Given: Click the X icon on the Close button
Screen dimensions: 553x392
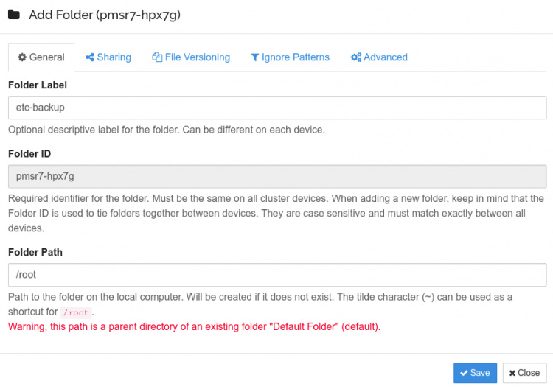Looking at the screenshot, I should [x=512, y=373].
